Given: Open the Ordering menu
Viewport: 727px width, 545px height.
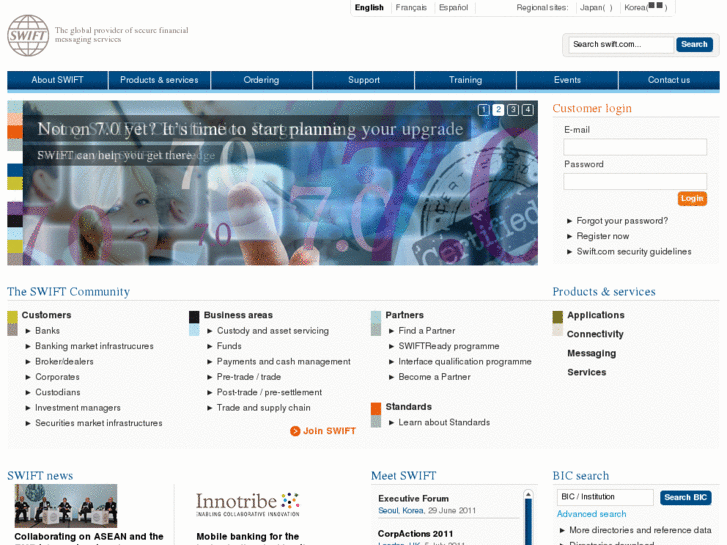Looking at the screenshot, I should pos(261,80).
